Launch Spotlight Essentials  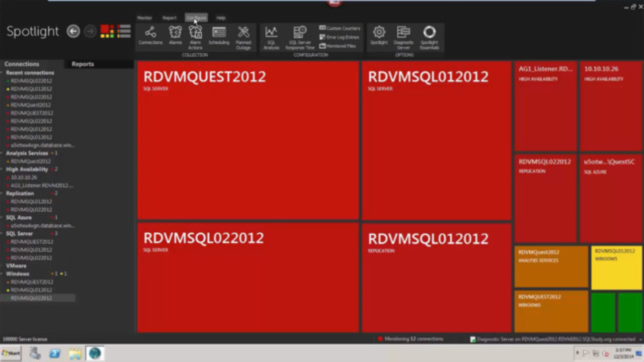pos(429,35)
